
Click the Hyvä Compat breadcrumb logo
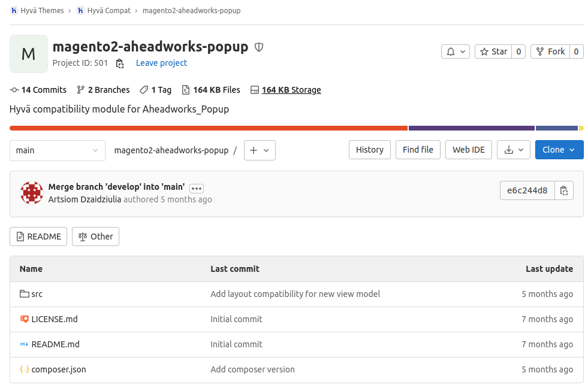pos(80,11)
